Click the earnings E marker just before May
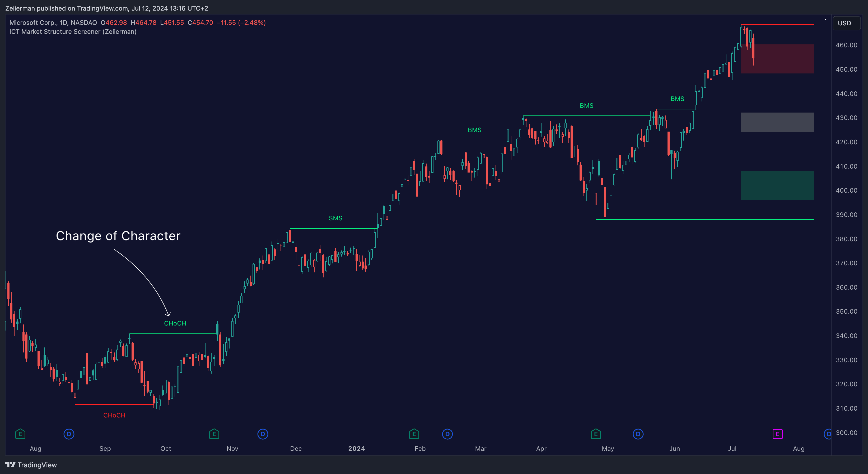The image size is (868, 474). pyautogui.click(x=596, y=434)
